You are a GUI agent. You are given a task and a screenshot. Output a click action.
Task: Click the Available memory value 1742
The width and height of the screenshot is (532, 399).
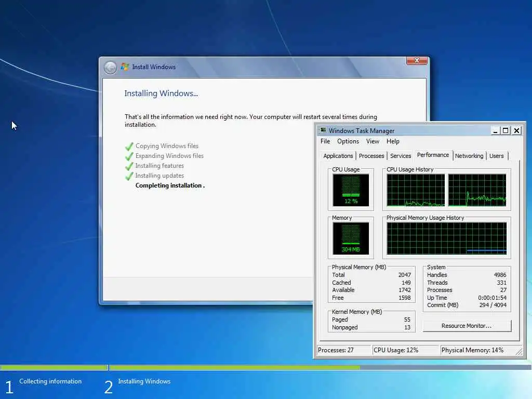[x=404, y=290]
